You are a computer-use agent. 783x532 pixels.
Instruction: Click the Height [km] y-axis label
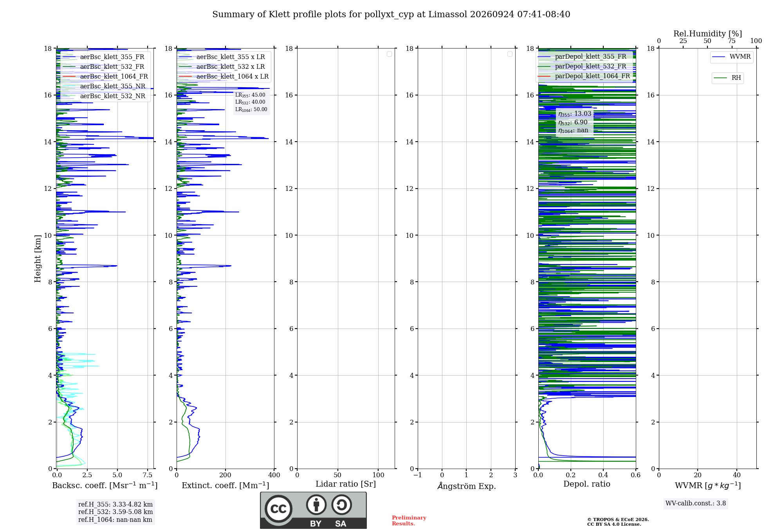pos(38,259)
